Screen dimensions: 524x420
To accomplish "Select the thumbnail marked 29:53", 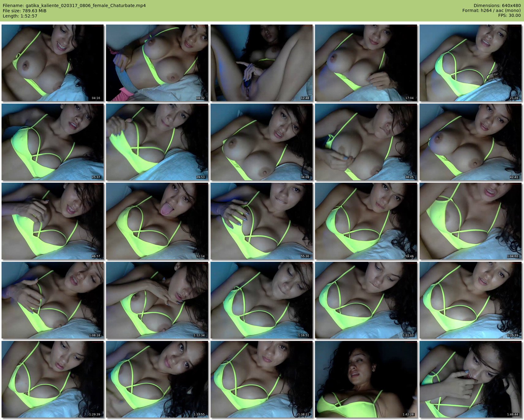I will [x=157, y=142].
